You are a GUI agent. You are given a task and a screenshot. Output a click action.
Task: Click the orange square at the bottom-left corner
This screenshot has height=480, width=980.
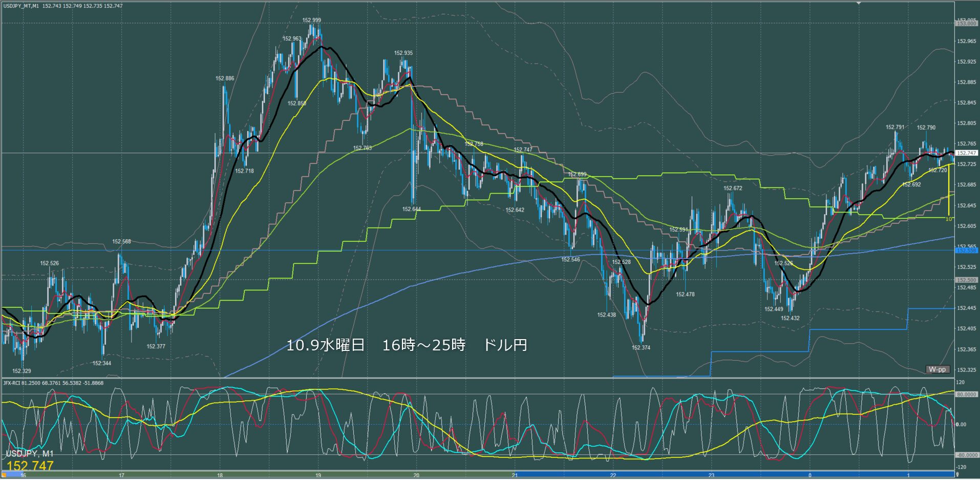pos(4,475)
